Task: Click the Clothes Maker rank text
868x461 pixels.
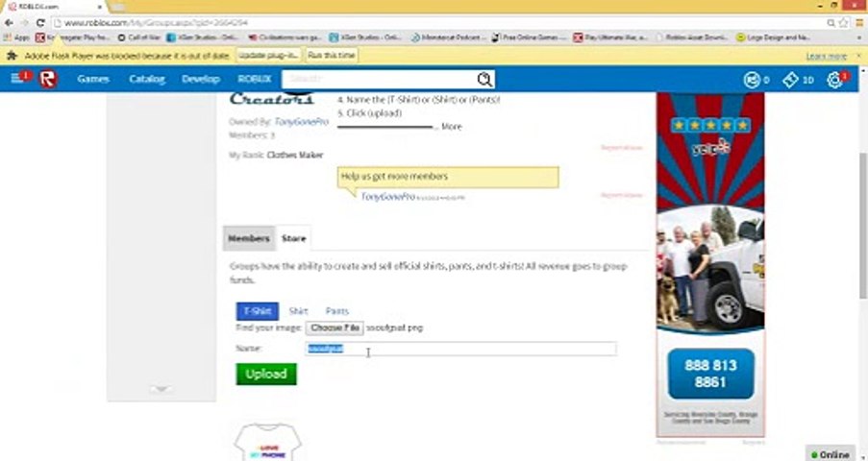Action: pos(294,155)
